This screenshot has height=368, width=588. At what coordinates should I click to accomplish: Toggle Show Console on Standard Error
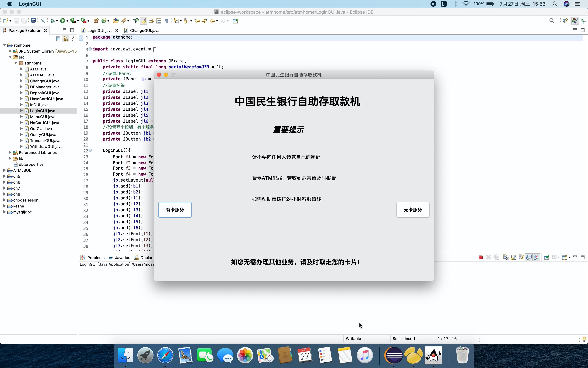pos(537,257)
